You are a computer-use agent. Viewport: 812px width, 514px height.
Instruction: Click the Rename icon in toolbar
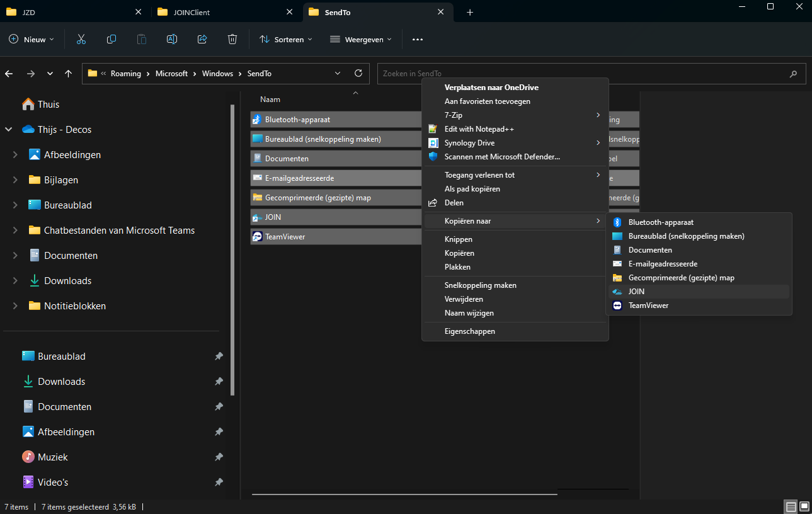[x=171, y=39]
